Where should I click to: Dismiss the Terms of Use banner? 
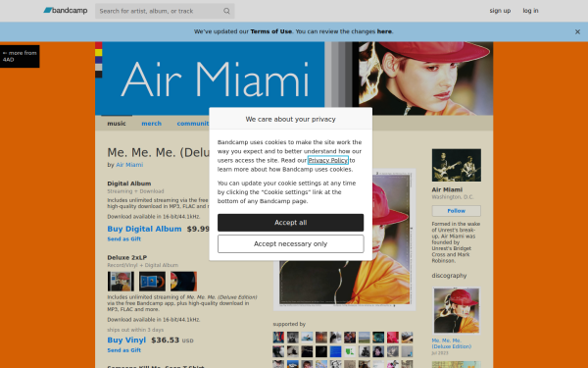577,31
